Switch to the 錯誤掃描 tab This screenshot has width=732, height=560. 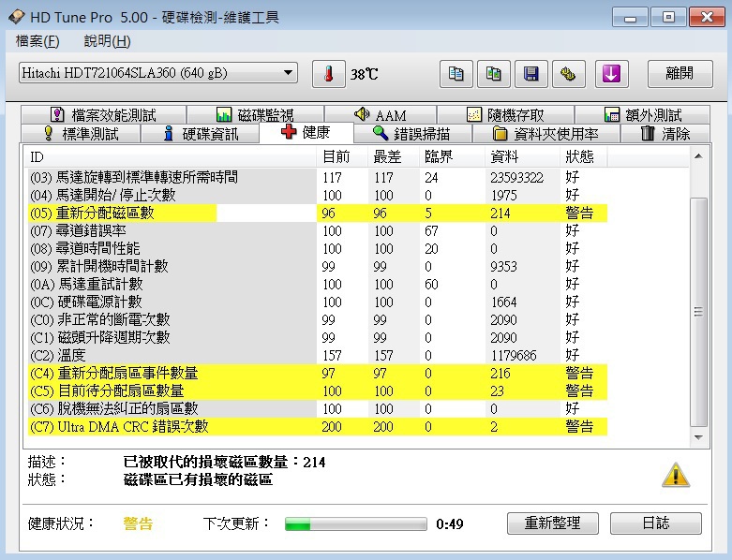tap(412, 134)
